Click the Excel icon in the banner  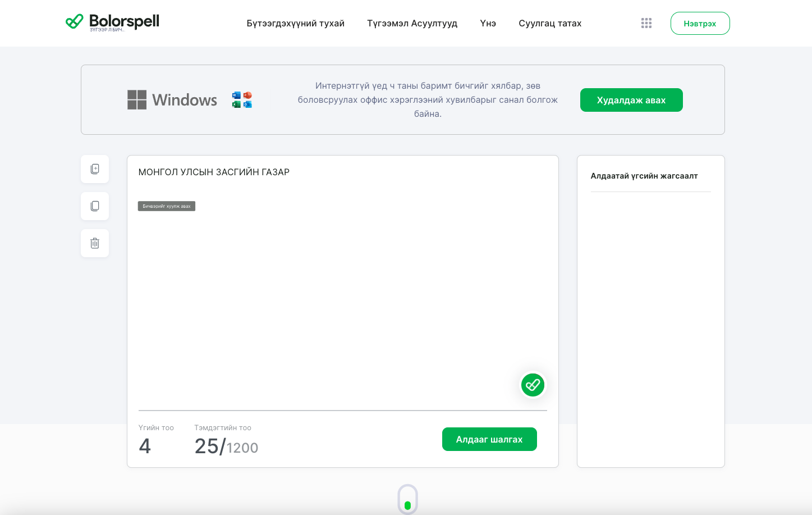click(x=236, y=104)
